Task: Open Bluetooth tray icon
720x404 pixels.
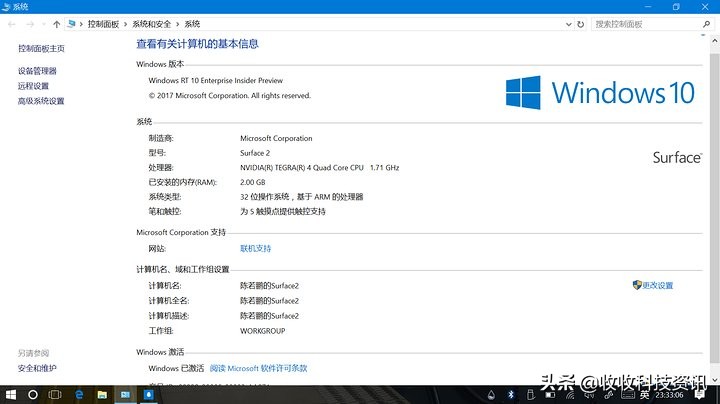Action: click(x=511, y=395)
